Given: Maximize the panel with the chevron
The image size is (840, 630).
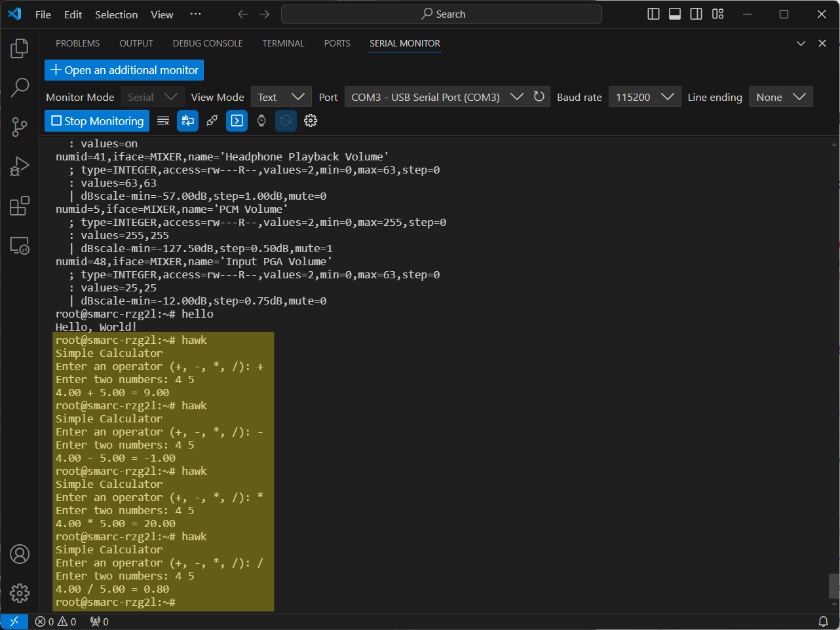Looking at the screenshot, I should tap(801, 43).
